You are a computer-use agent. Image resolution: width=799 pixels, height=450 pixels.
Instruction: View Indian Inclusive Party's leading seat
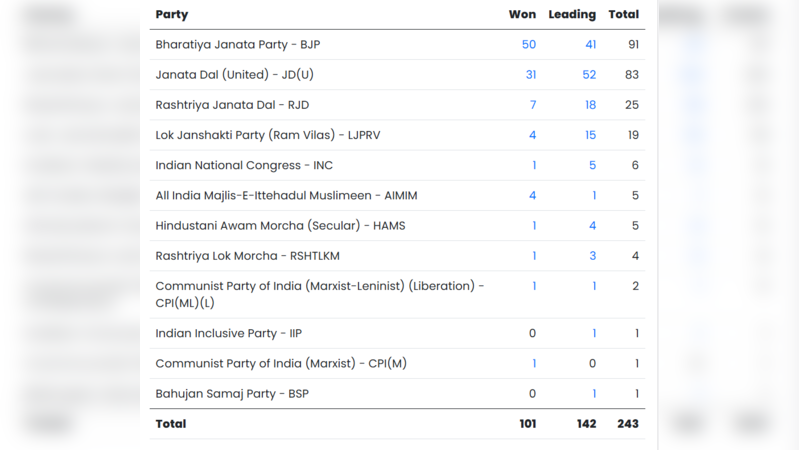[x=594, y=333]
